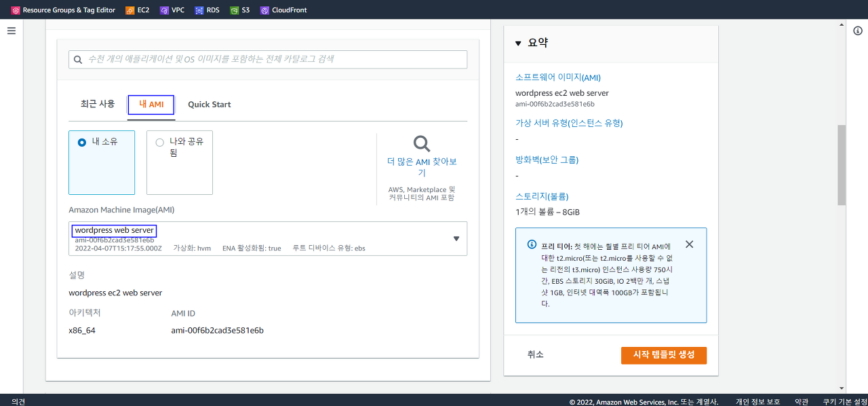Open 더 많은 AMI 찾아보기 link
The width and height of the screenshot is (868, 406).
[x=422, y=167]
